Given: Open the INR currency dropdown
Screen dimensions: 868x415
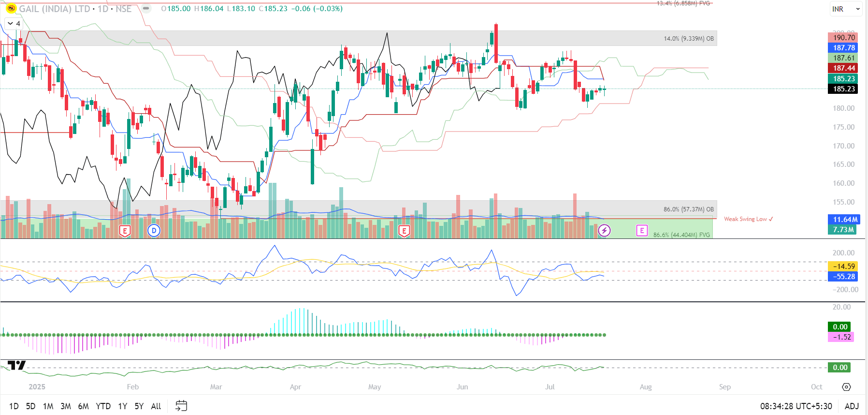Looking at the screenshot, I should point(846,9).
